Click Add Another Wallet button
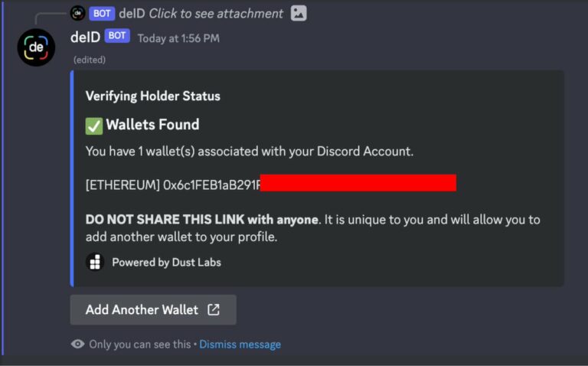Viewport: 588px width, 366px height. [x=153, y=310]
